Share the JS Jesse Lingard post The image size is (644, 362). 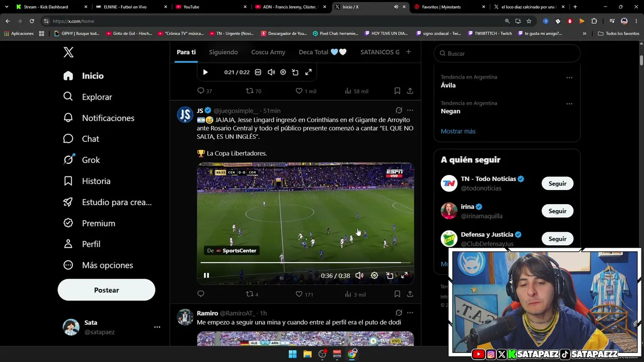(410, 294)
